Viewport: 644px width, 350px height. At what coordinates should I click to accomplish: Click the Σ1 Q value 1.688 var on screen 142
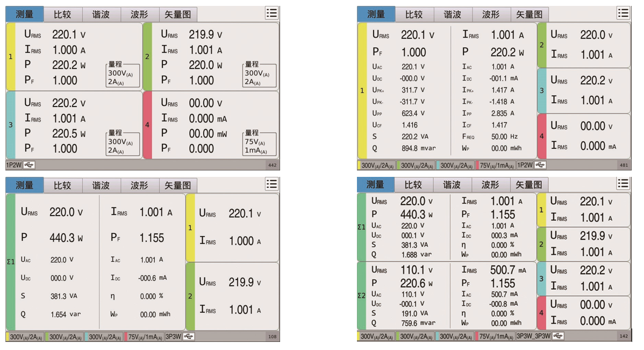[417, 255]
